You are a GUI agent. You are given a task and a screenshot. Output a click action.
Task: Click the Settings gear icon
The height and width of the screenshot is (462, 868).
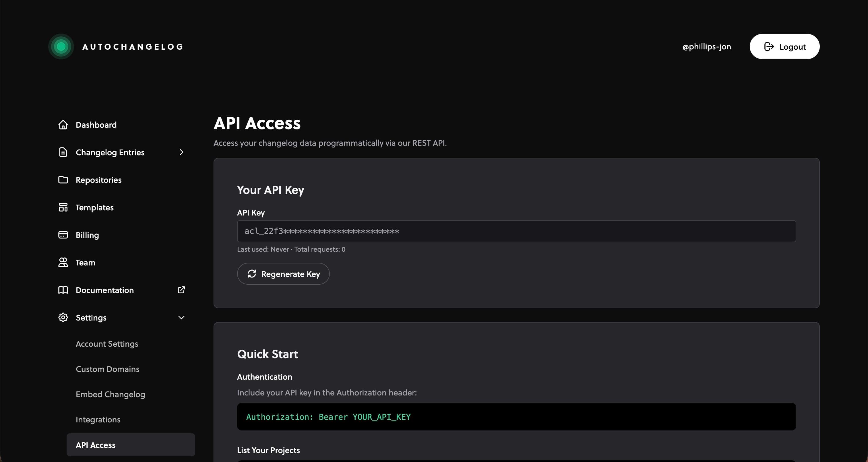pos(63,317)
